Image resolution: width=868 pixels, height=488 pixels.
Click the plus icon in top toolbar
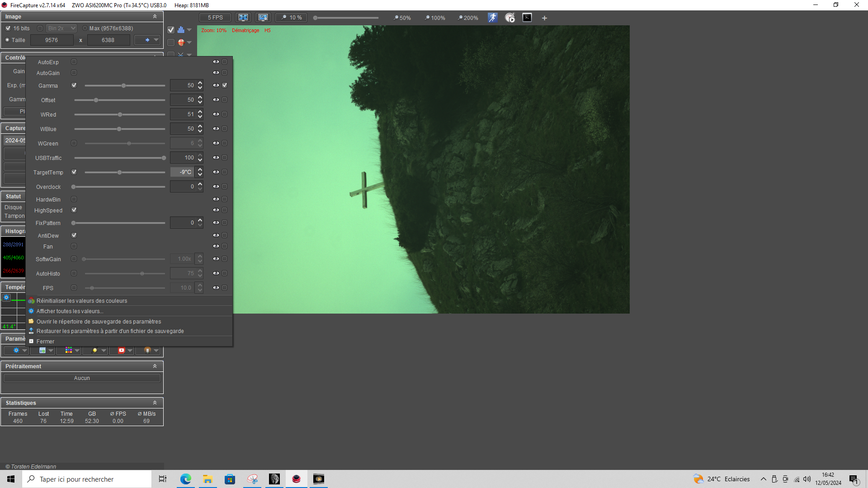(544, 18)
